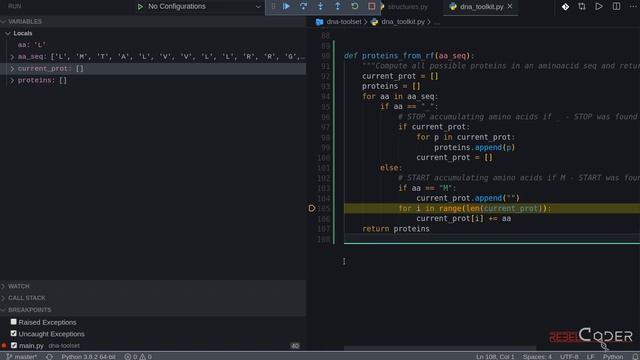This screenshot has height=360, width=640.
Task: Open the breadcrumb ellipsis symbol
Action: 437,22
